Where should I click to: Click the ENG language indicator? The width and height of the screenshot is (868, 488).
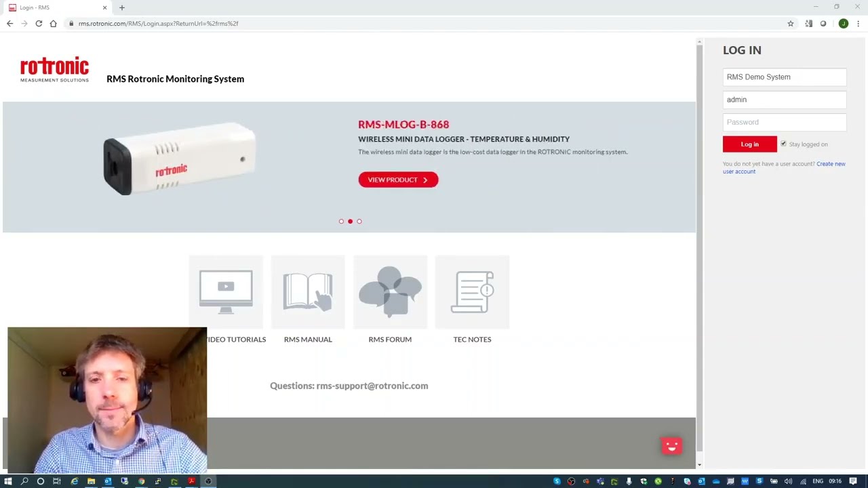click(x=818, y=481)
